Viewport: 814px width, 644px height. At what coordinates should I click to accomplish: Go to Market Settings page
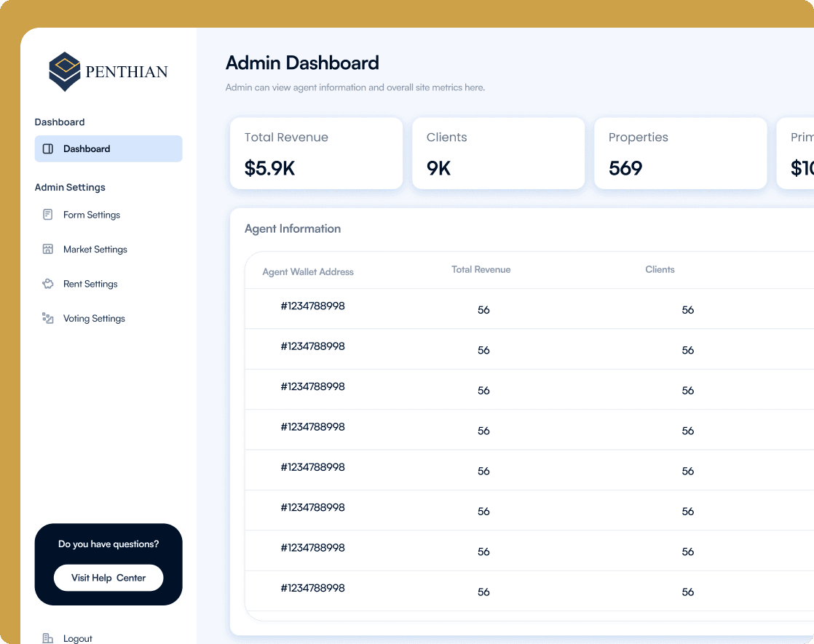tap(95, 250)
